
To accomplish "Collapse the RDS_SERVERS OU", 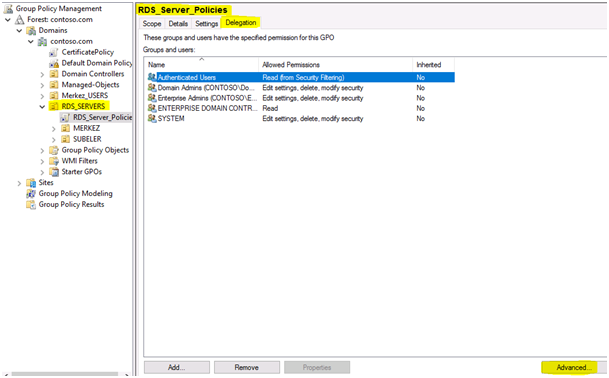I will tap(42, 106).
